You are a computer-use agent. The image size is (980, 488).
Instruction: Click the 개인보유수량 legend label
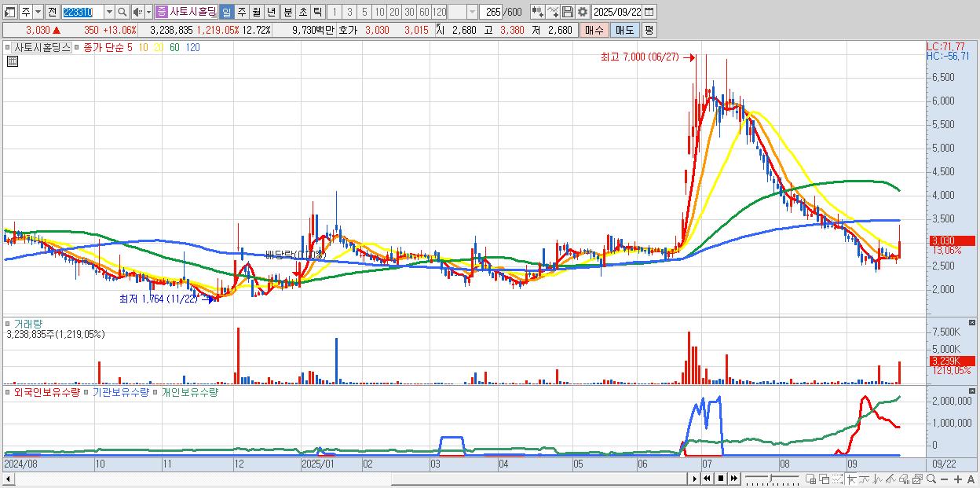coord(189,391)
